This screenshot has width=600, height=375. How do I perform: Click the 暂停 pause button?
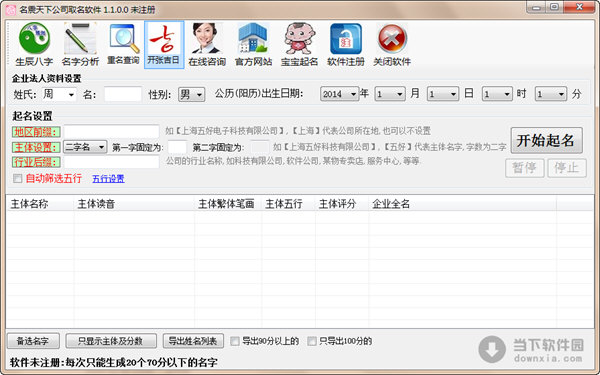pos(524,168)
